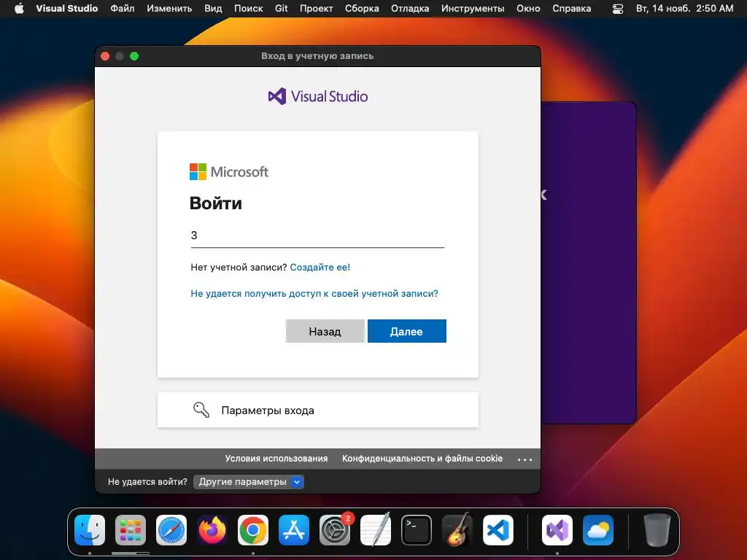Viewport: 747px width, 560px height.
Task: Open the Параметры входа option
Action: 318,410
